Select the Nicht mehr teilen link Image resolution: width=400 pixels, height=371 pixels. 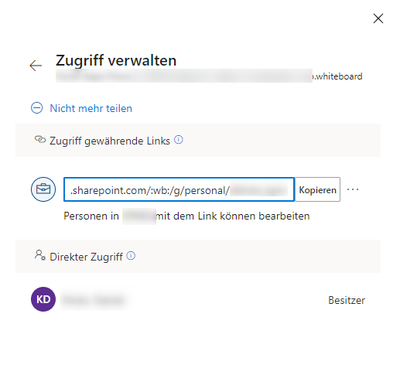click(x=91, y=108)
